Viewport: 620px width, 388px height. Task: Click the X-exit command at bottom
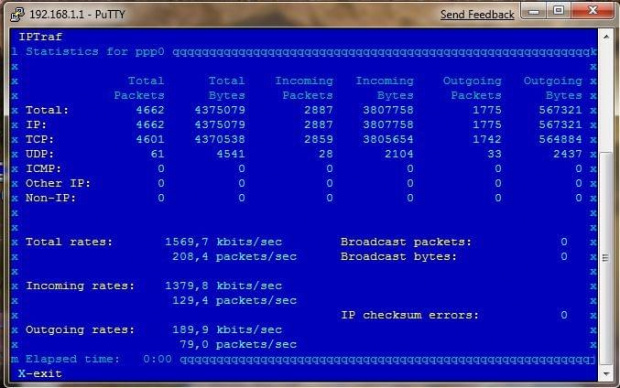coord(40,374)
